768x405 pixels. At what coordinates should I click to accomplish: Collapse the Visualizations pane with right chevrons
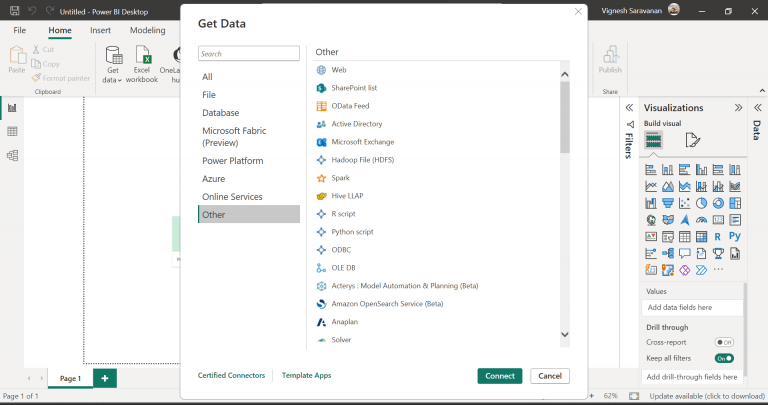pos(738,108)
